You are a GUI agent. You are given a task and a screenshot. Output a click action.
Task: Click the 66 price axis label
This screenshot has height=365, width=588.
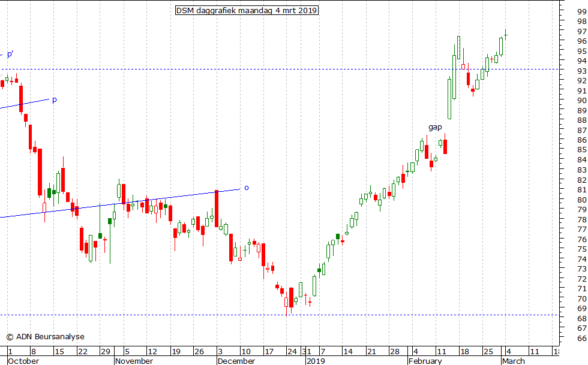pyautogui.click(x=582, y=339)
